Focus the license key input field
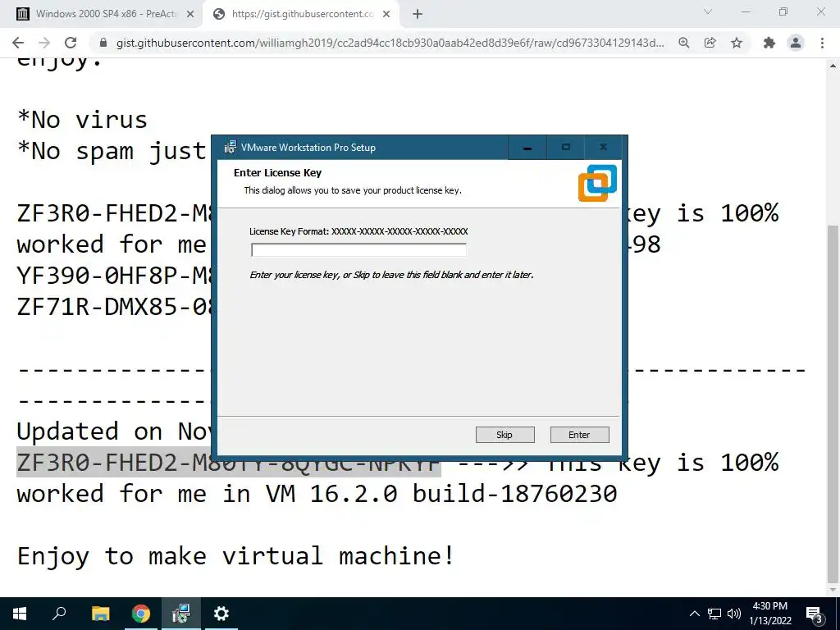The height and width of the screenshot is (630, 840). (x=358, y=249)
